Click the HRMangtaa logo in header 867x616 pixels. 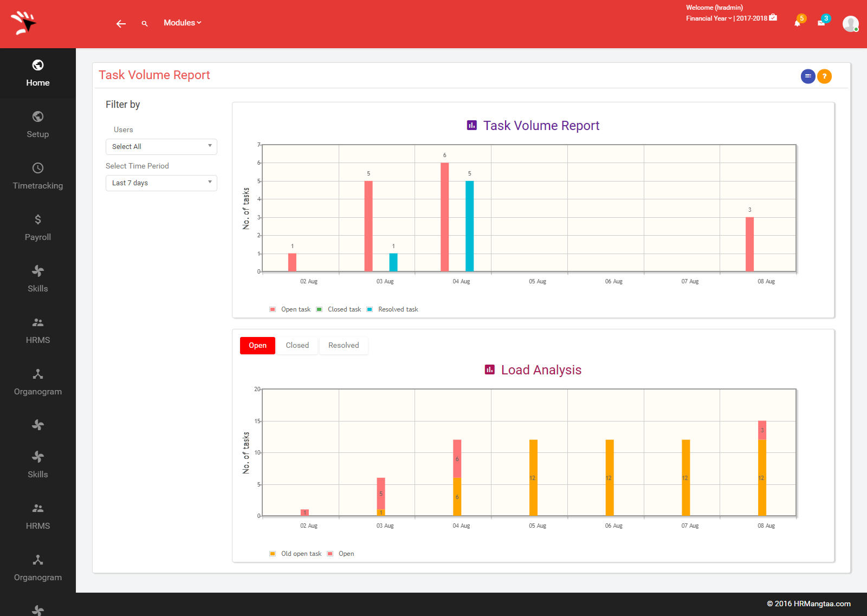(23, 23)
